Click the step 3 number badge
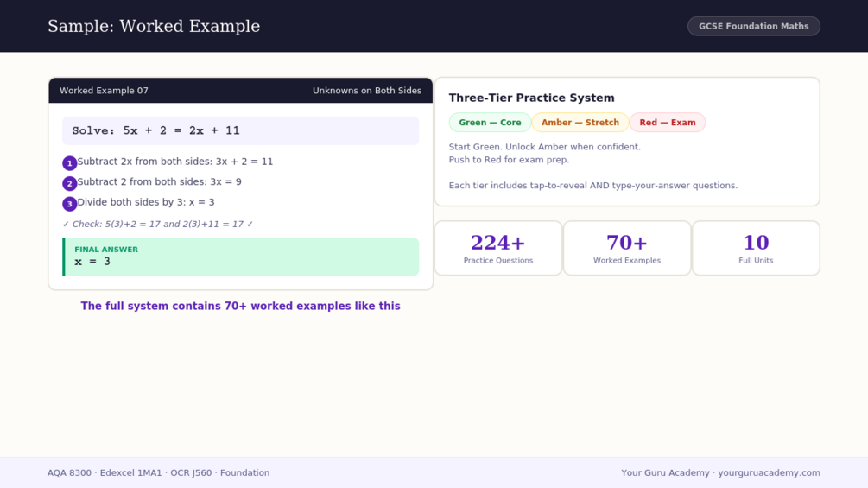 pos(69,204)
